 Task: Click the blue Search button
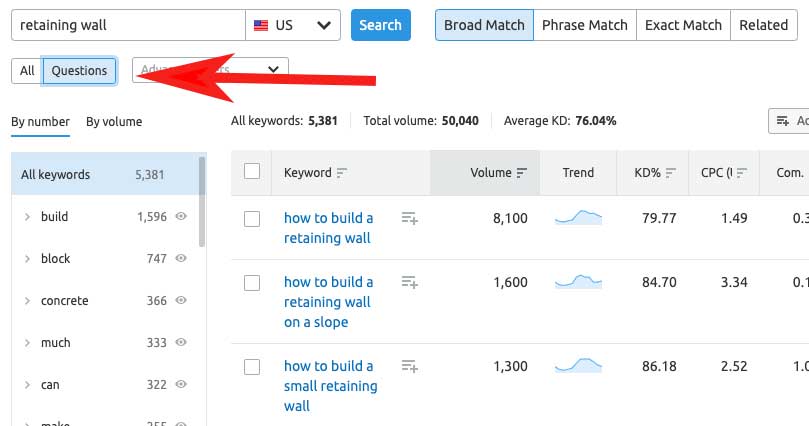[380, 25]
